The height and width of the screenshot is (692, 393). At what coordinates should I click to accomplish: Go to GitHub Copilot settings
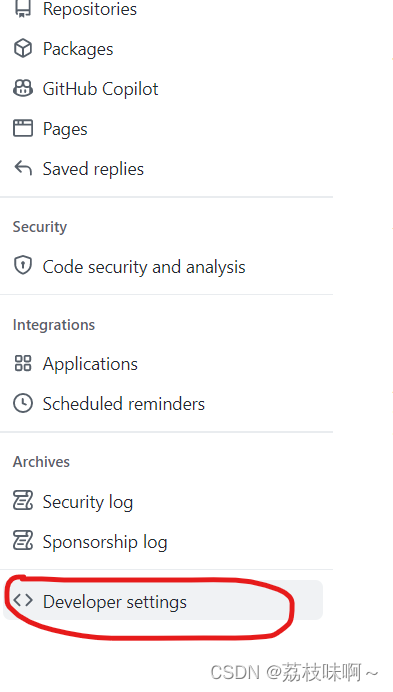tap(100, 89)
